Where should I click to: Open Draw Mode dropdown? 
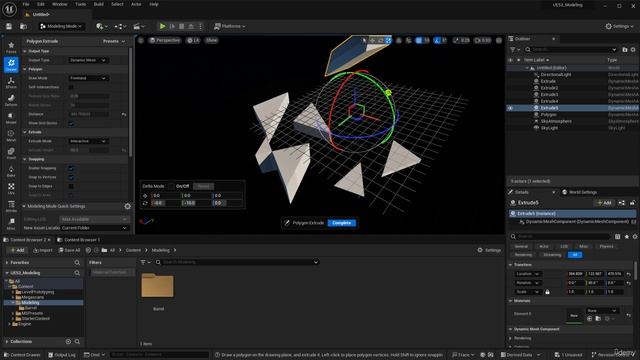[x=88, y=78]
